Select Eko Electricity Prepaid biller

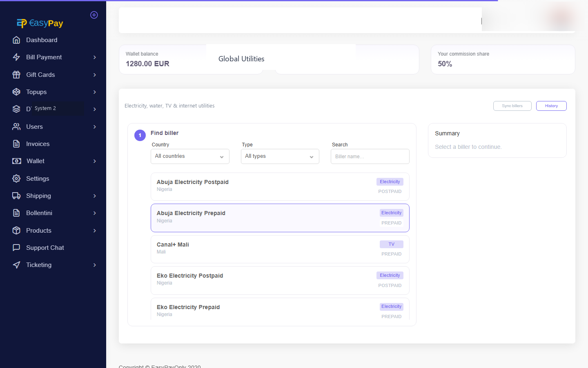point(280,309)
